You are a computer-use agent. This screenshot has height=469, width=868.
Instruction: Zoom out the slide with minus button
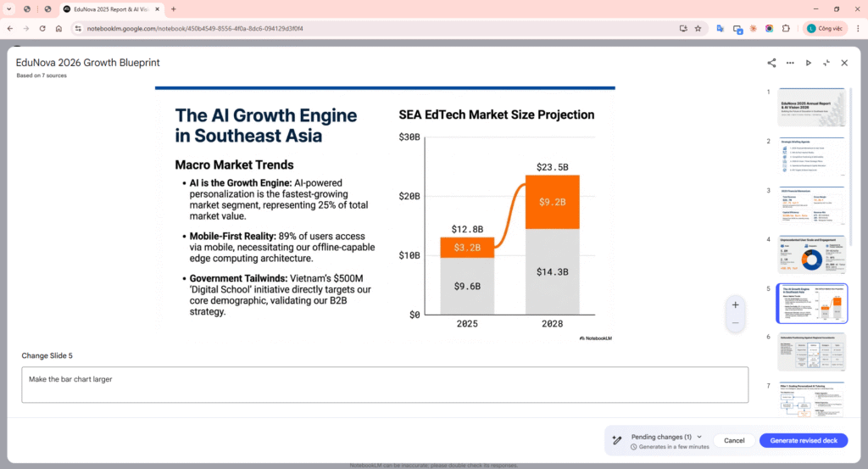pyautogui.click(x=735, y=323)
